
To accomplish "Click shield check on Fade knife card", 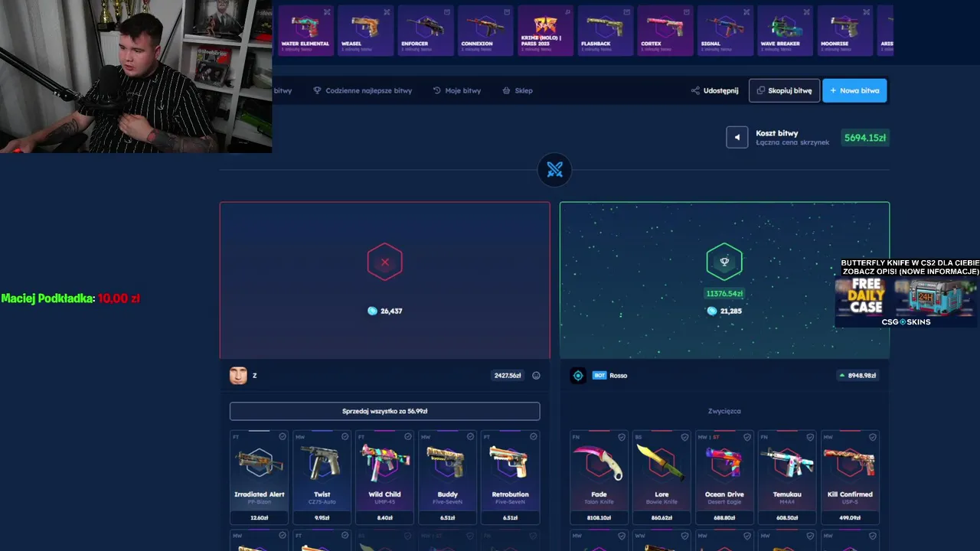I will point(622,436).
